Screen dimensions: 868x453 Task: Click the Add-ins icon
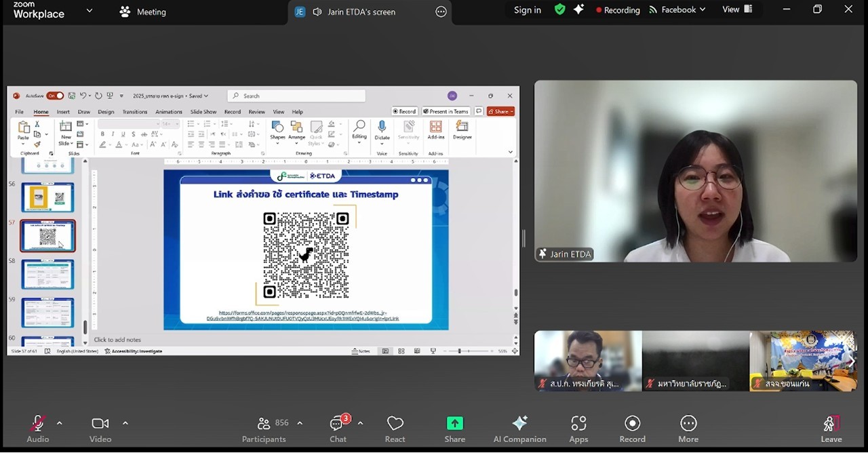[436, 127]
